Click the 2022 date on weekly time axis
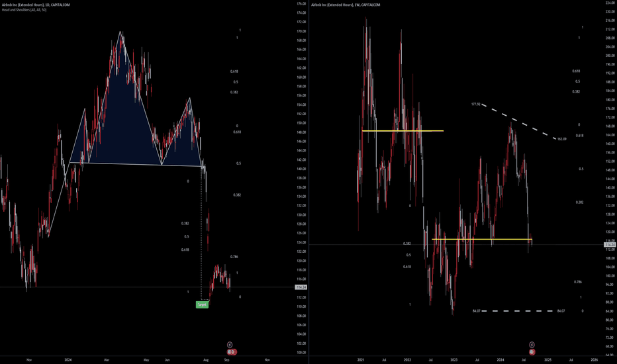Viewport: 617px width, 364px height. point(407,359)
